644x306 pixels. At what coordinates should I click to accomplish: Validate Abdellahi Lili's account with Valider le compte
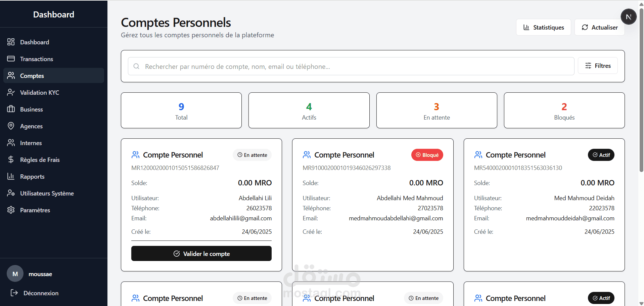[201, 254]
